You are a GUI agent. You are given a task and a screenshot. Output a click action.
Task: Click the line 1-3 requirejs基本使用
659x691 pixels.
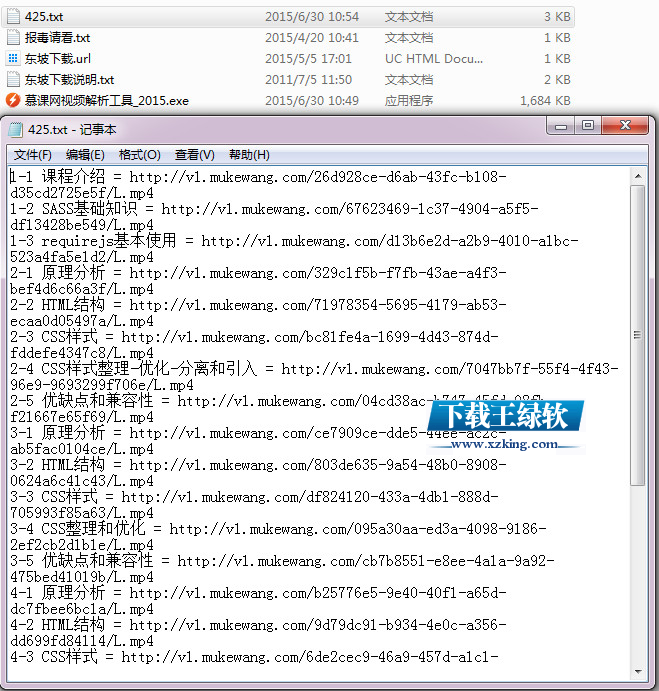coord(294,241)
